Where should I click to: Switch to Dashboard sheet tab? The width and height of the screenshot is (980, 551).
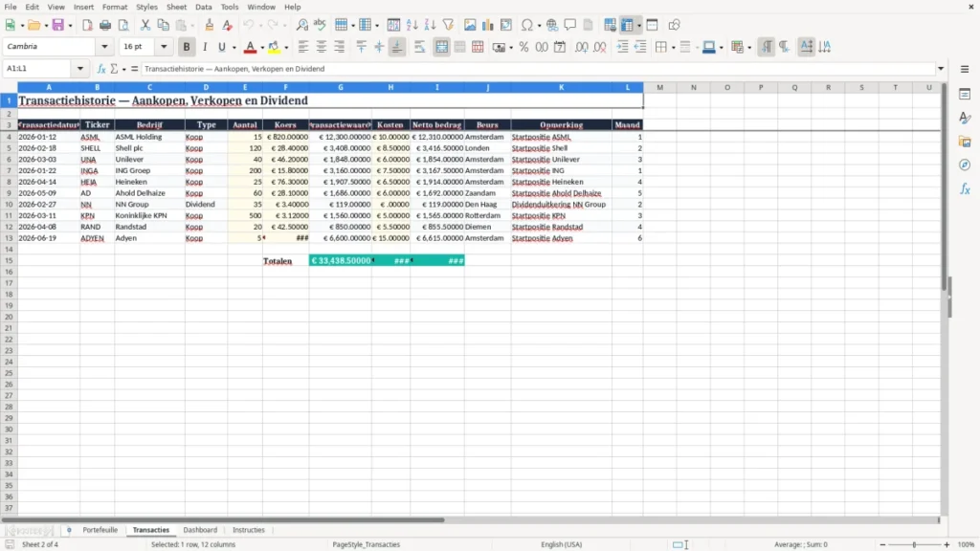(x=200, y=530)
